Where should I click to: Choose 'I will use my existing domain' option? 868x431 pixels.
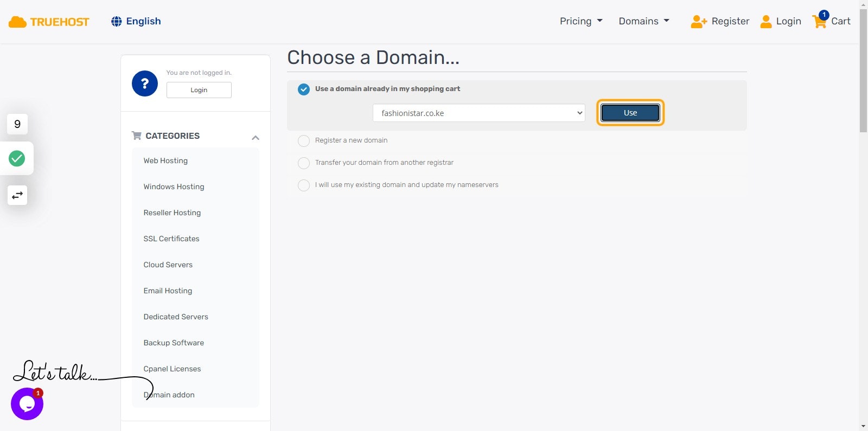(x=304, y=185)
